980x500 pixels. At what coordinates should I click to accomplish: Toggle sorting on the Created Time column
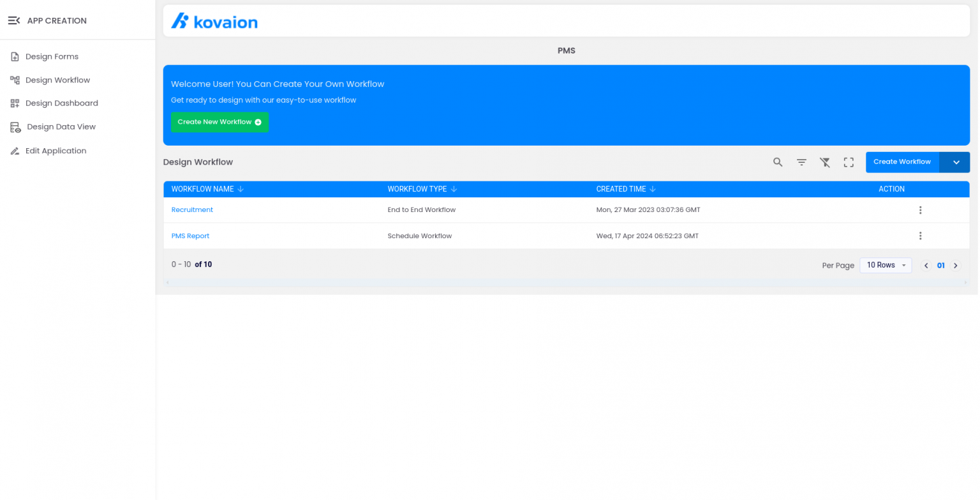coord(653,189)
